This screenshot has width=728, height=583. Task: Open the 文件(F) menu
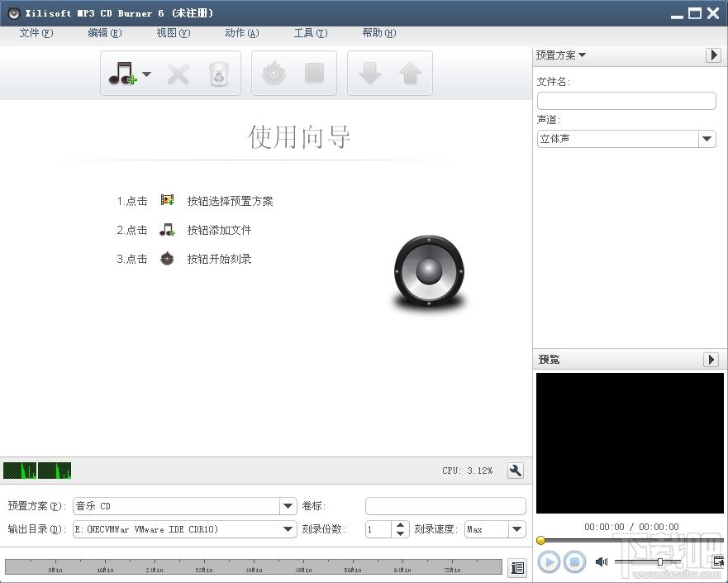36,33
